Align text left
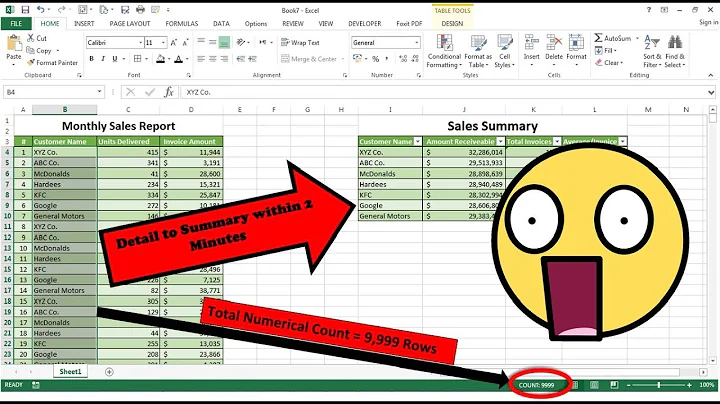The image size is (720, 404). (201, 59)
